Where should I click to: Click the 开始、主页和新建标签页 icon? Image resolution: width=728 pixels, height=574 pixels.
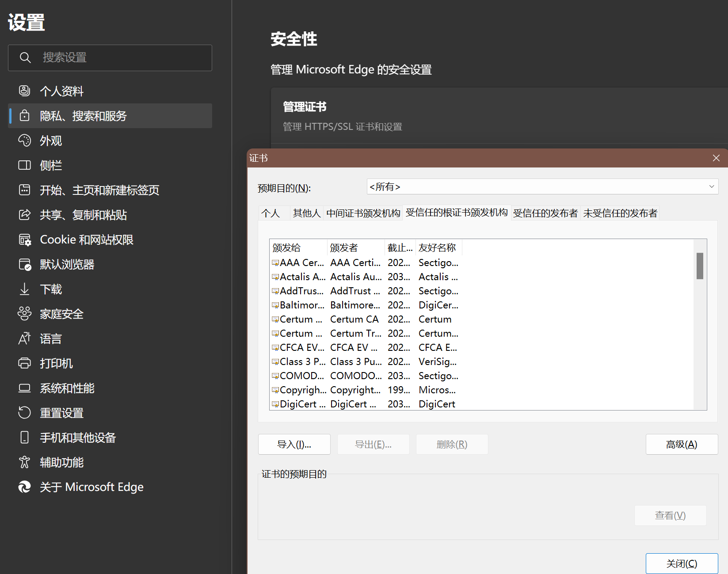click(24, 190)
